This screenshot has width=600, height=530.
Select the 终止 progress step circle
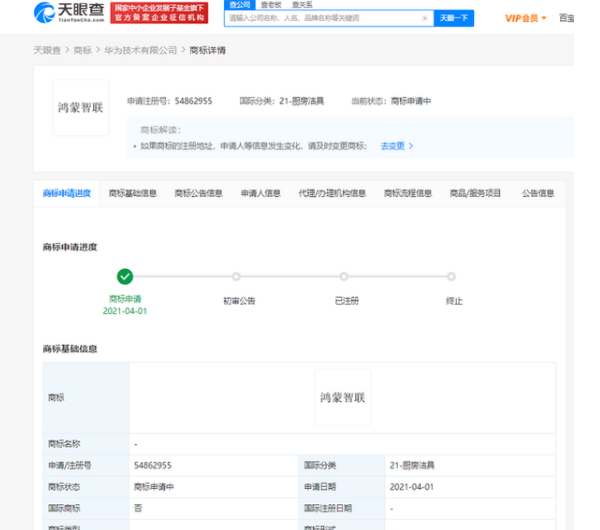coord(451,276)
